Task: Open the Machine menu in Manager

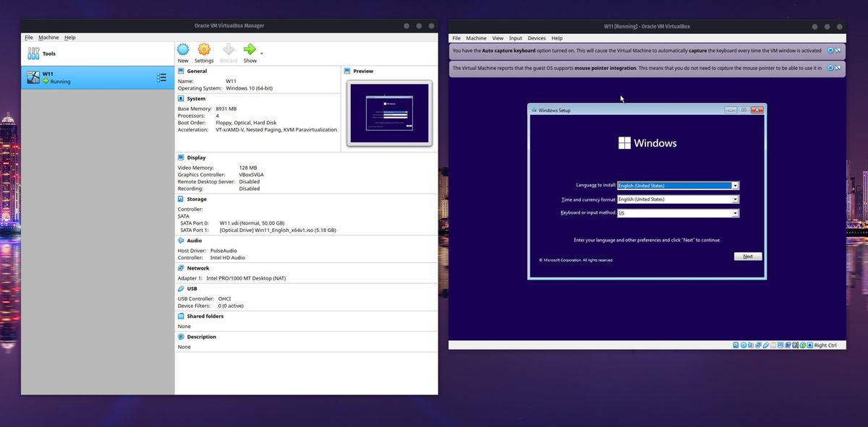Action: click(48, 38)
